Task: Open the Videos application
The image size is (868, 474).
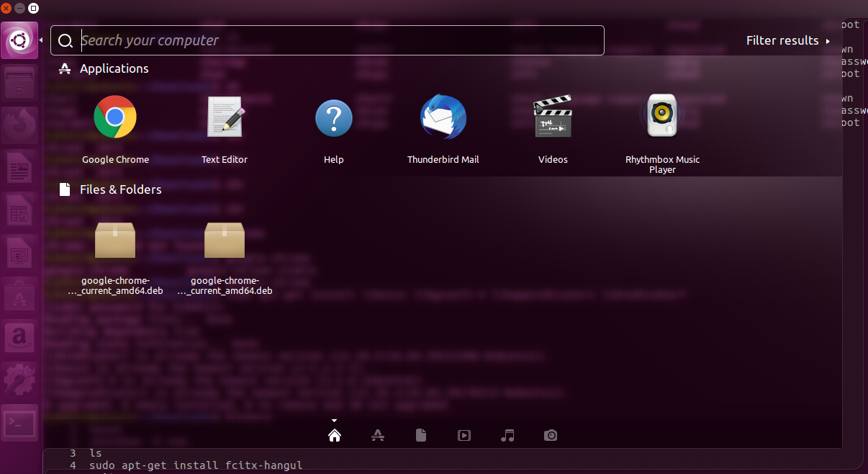Action: [553, 130]
